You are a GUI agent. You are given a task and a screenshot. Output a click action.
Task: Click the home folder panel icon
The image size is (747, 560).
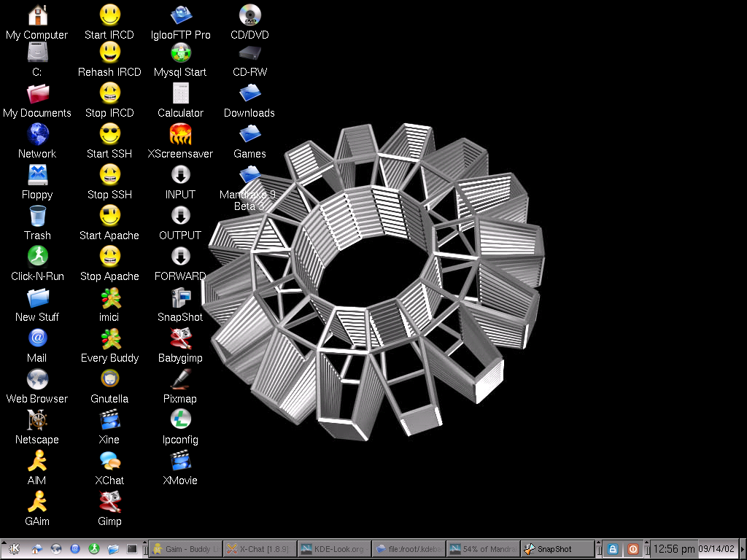pos(36,549)
